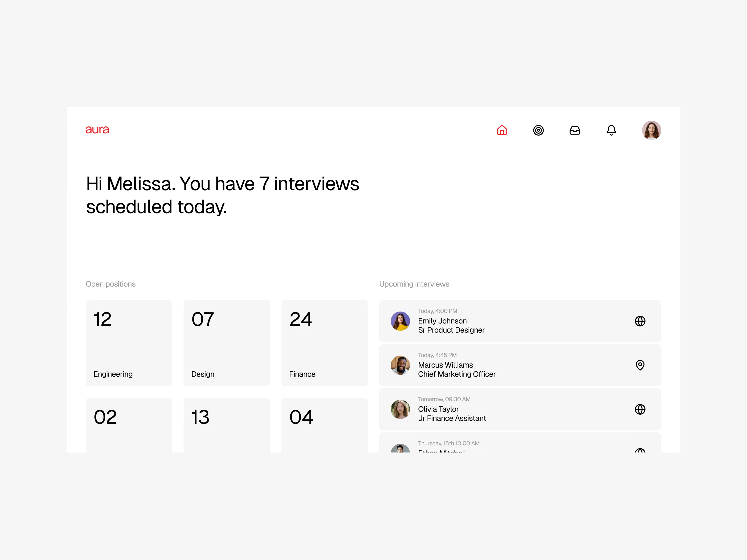Click Emily Johnson's avatar photo
Viewport: 747px width, 560px height.
(x=400, y=321)
